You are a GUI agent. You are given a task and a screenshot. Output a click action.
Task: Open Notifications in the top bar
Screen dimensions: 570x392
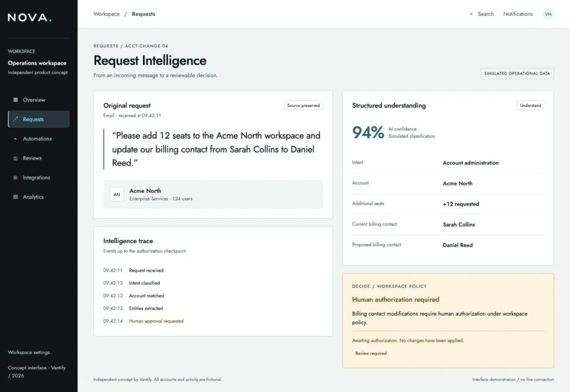(x=518, y=14)
